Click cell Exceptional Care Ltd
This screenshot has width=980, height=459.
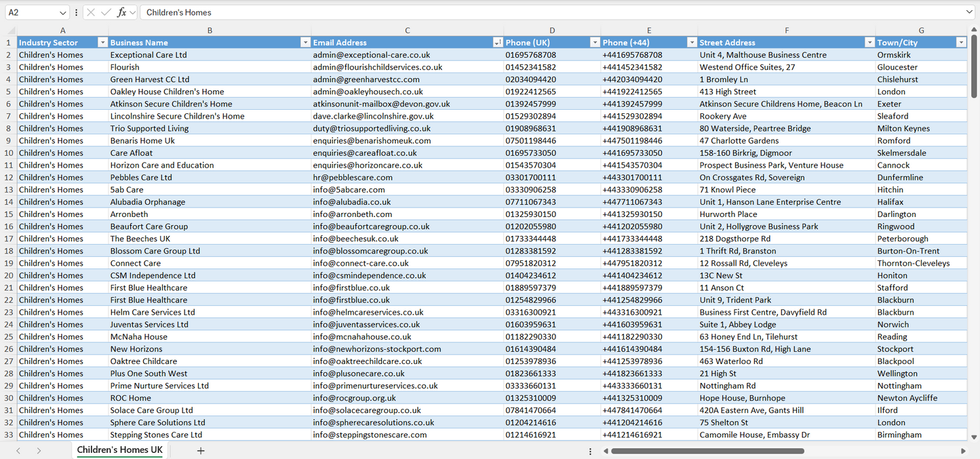(210, 54)
